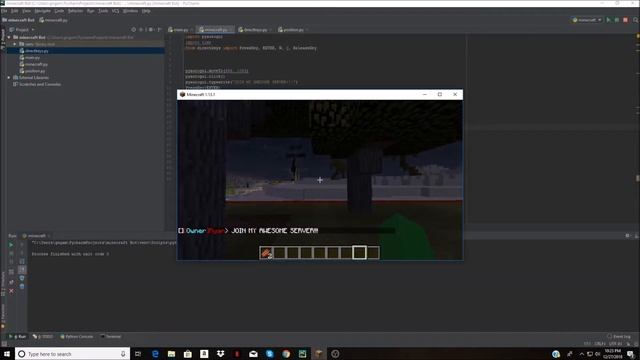Click taskbar search box
The image size is (640, 360).
(x=73, y=354)
